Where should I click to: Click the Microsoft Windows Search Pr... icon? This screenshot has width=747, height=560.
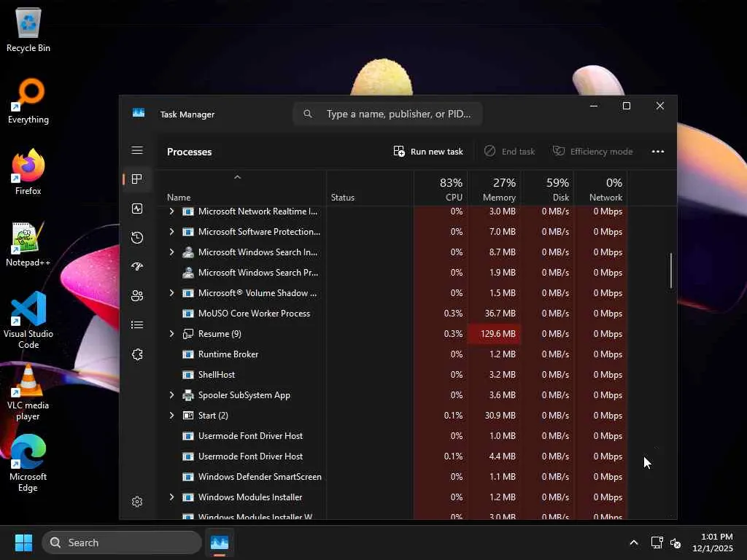click(188, 273)
